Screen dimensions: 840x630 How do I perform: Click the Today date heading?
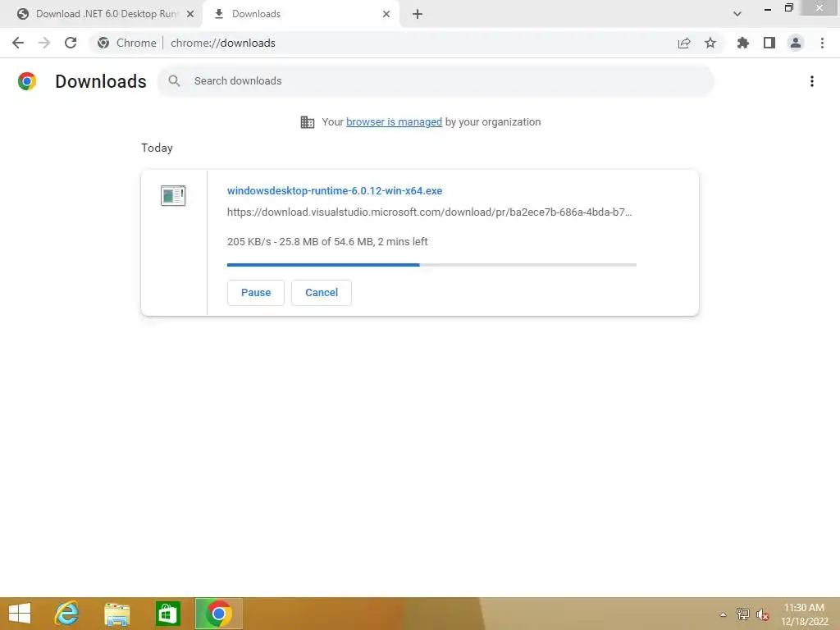click(157, 148)
